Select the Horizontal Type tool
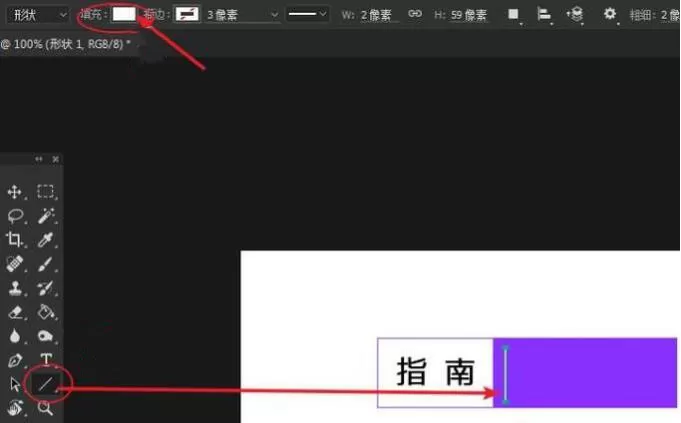The height and width of the screenshot is (423, 681). click(46, 360)
